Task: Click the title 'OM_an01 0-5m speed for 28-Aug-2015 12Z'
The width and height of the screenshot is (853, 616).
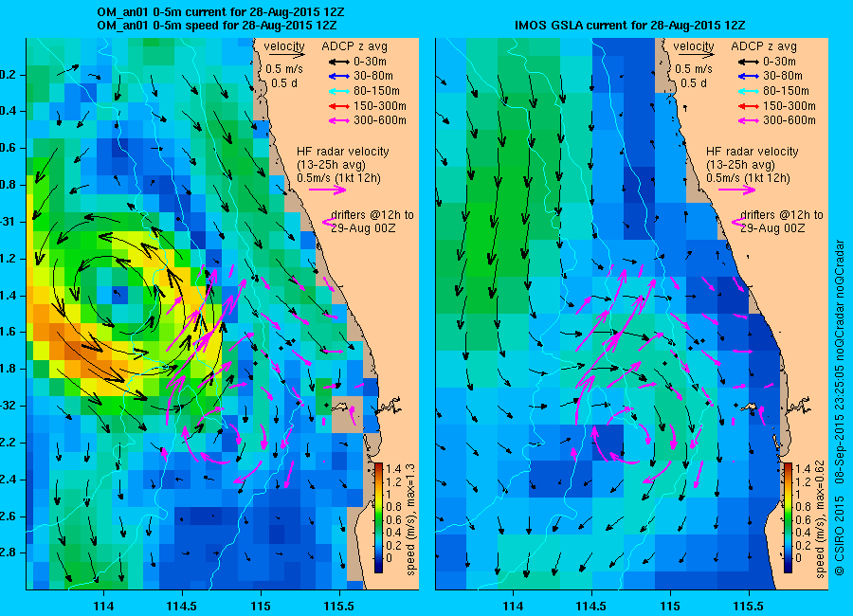Action: point(217,26)
